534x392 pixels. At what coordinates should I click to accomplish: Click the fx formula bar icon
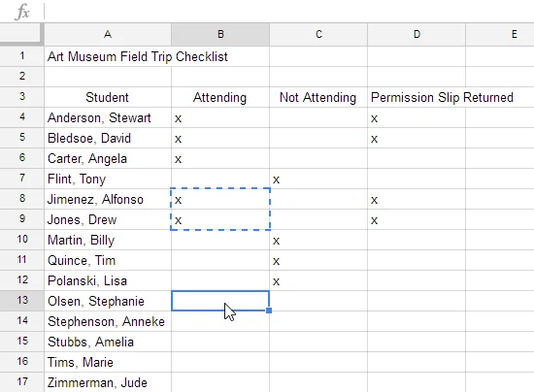pyautogui.click(x=22, y=12)
